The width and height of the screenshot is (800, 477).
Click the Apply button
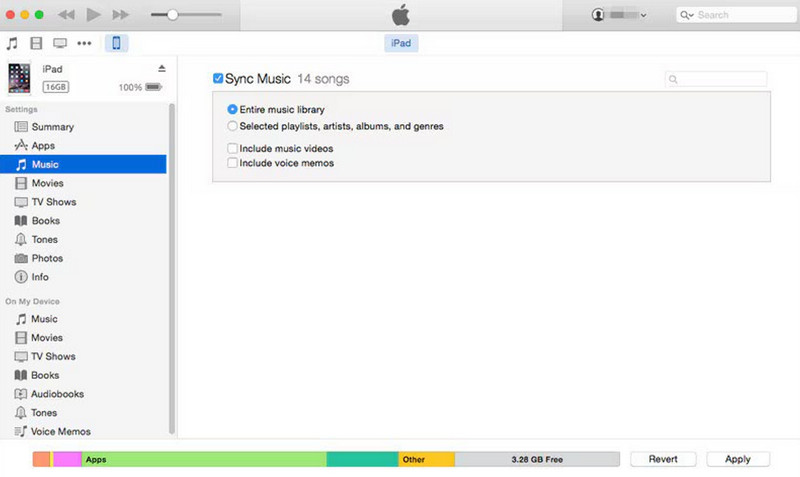click(x=738, y=459)
